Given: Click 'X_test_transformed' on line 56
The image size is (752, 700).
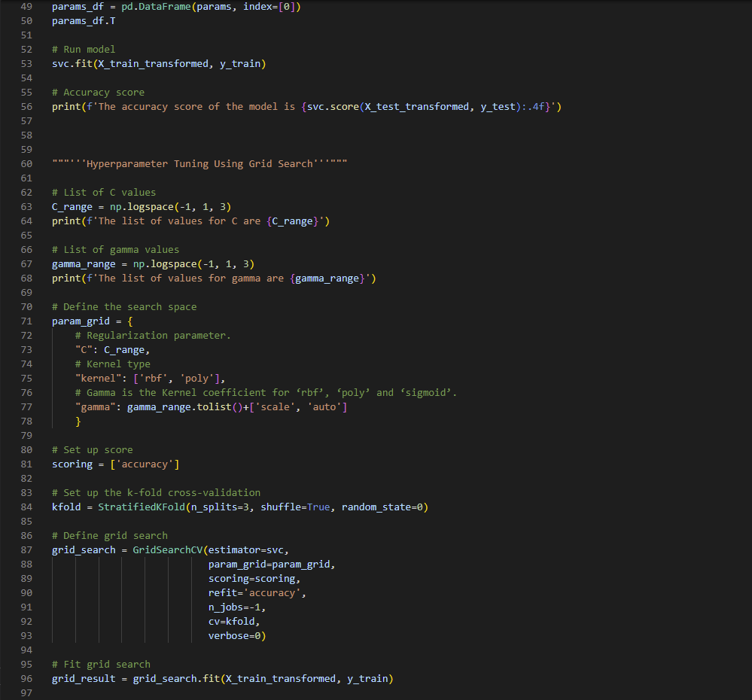Looking at the screenshot, I should [x=416, y=106].
